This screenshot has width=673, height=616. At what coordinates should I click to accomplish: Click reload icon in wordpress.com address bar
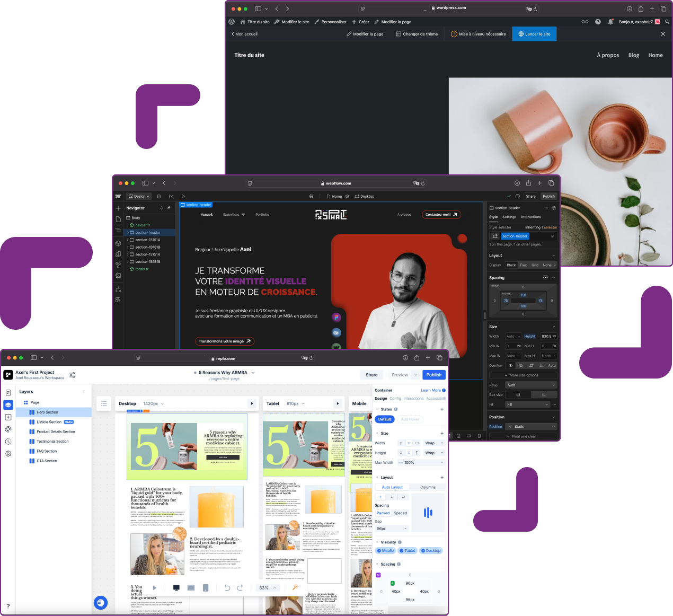pos(535,8)
